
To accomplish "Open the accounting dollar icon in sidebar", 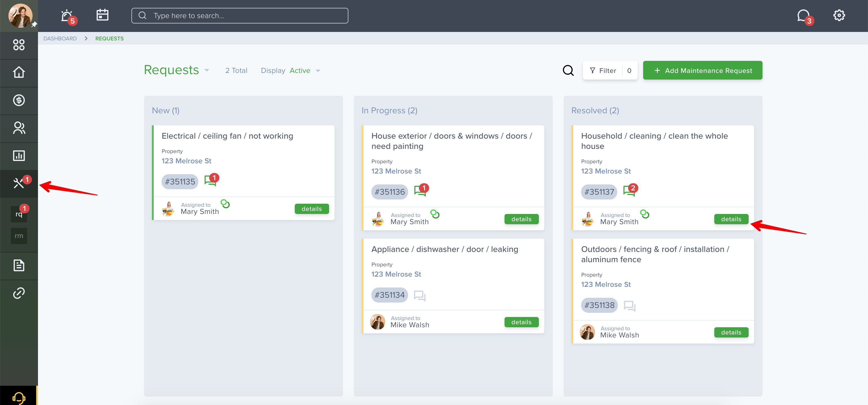I will [19, 100].
